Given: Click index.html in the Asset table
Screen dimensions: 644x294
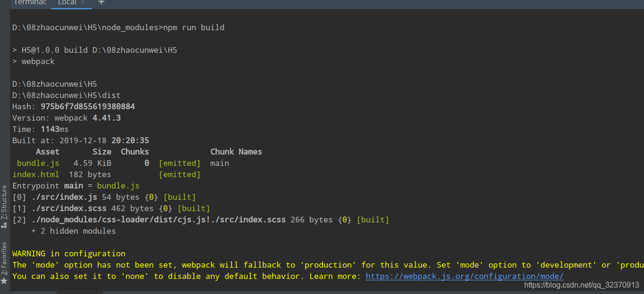Looking at the screenshot, I should (x=36, y=175).
